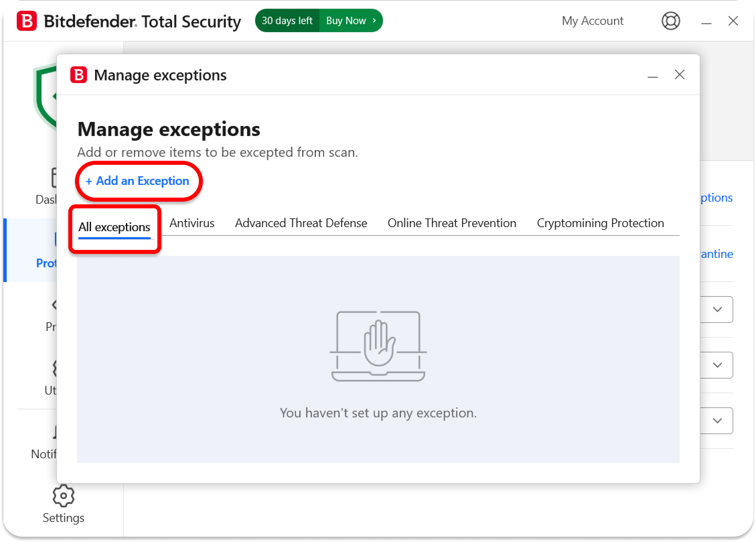Screen dimensions: 756x542
Task: Click the 30 days left badge
Action: point(287,21)
